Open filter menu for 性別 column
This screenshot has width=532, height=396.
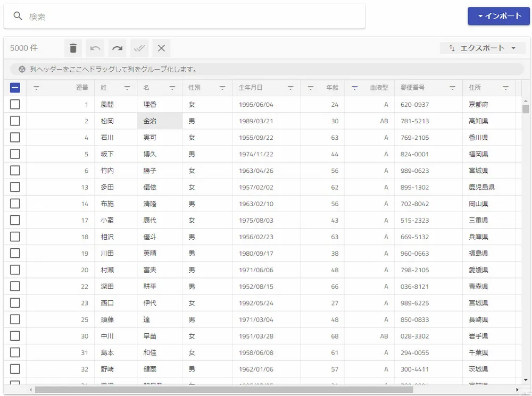point(222,88)
